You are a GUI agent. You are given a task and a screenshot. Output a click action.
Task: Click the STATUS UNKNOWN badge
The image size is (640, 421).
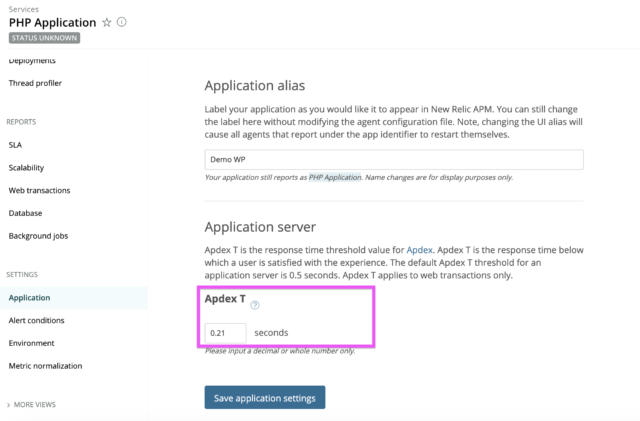coord(44,39)
